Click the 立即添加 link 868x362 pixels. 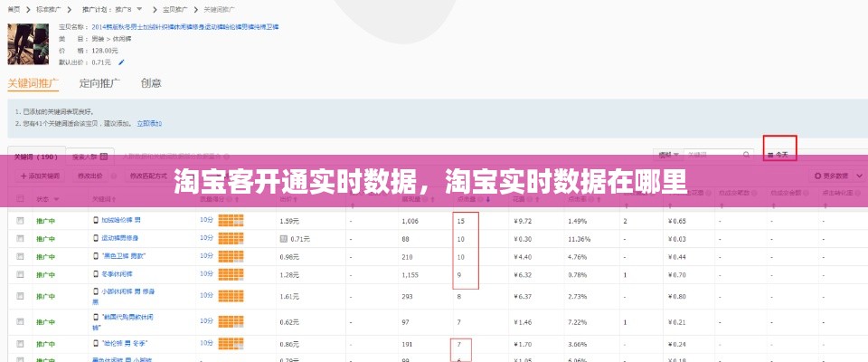[148, 122]
